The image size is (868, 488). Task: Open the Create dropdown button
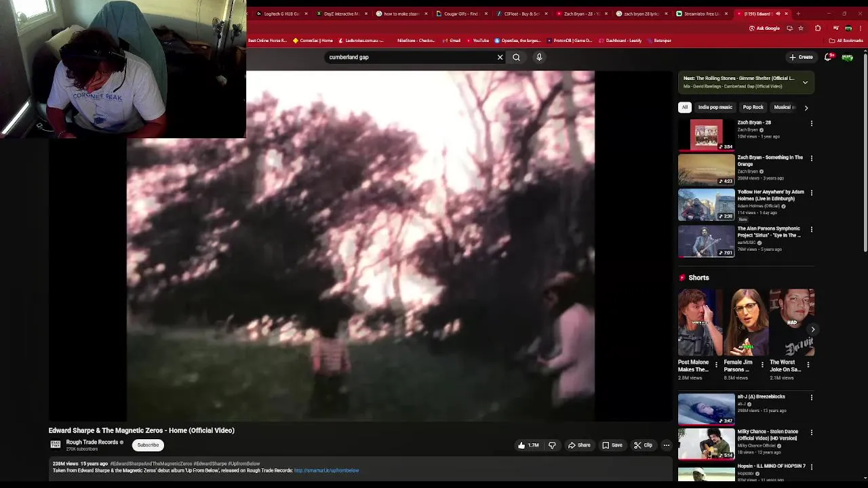(x=801, y=57)
